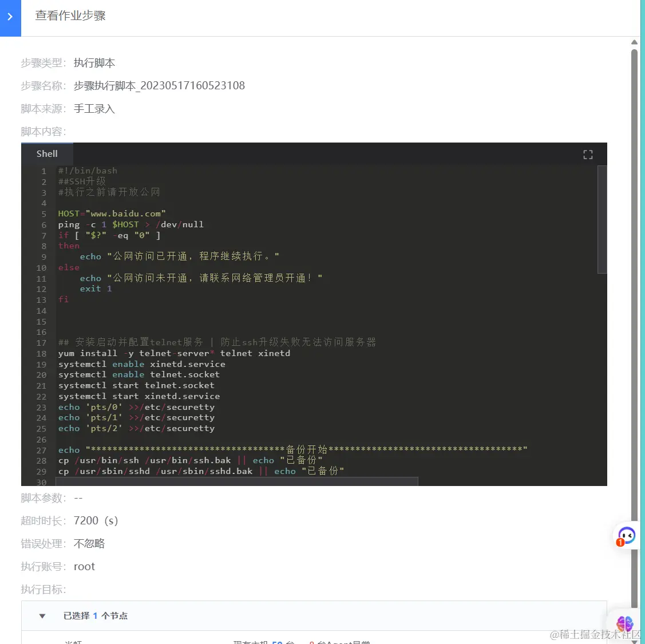Click the 已选择 1 个节点 label
645x644 pixels.
point(96,616)
